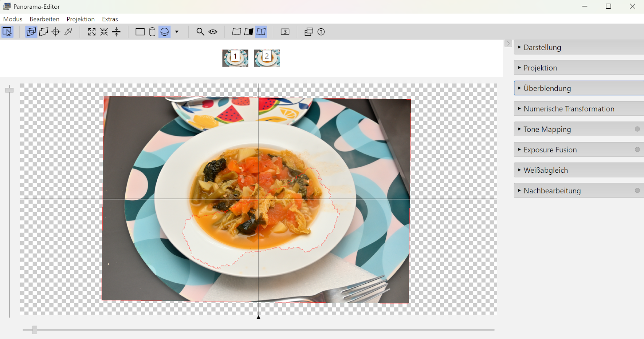
Task: Click the horizontal slider handle below the canvas
Action: coord(35,330)
